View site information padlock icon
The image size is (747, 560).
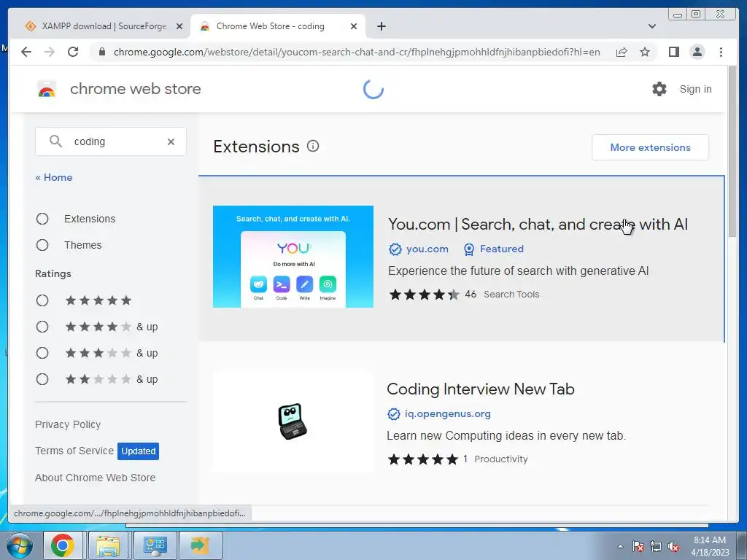pyautogui.click(x=102, y=52)
